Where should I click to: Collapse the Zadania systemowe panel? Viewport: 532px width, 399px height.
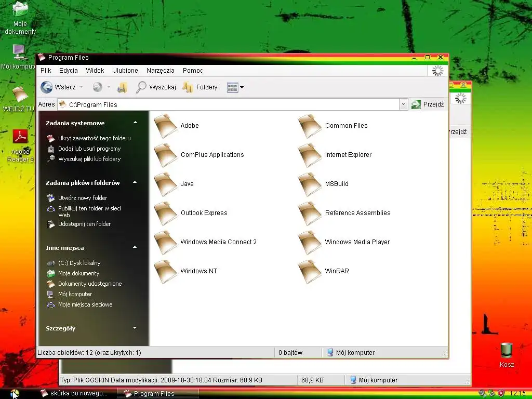point(135,123)
